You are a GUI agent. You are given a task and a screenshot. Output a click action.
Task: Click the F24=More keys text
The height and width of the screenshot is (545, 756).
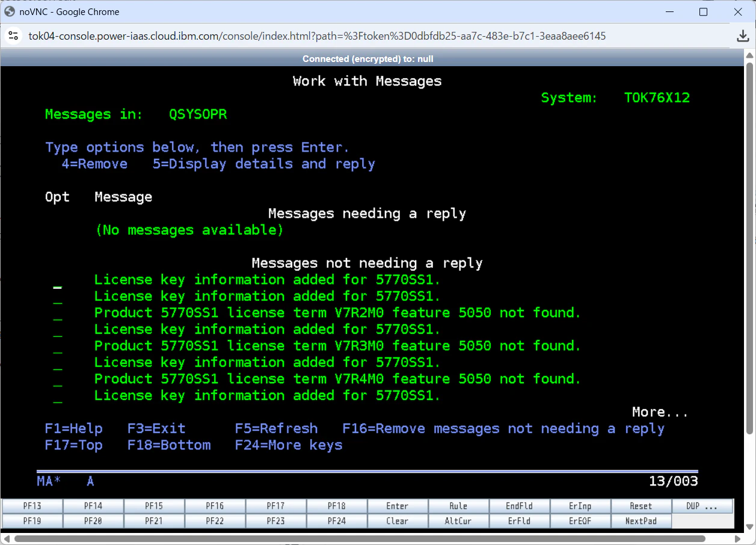(289, 445)
